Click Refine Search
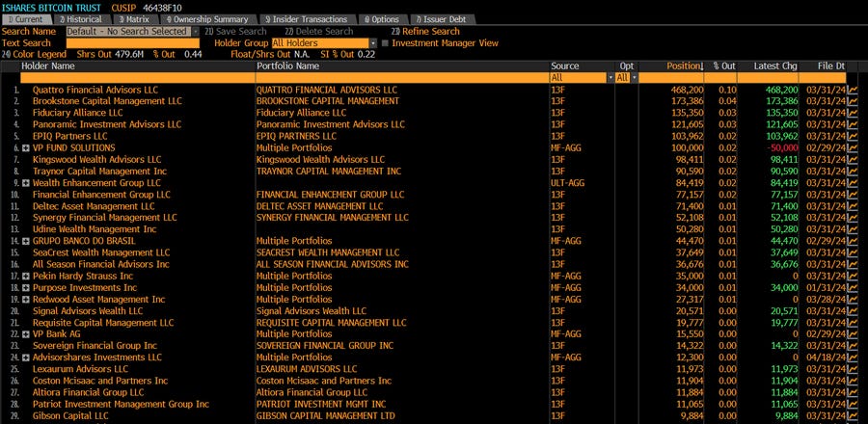Viewport: 868px width, 424px height. 425,32
